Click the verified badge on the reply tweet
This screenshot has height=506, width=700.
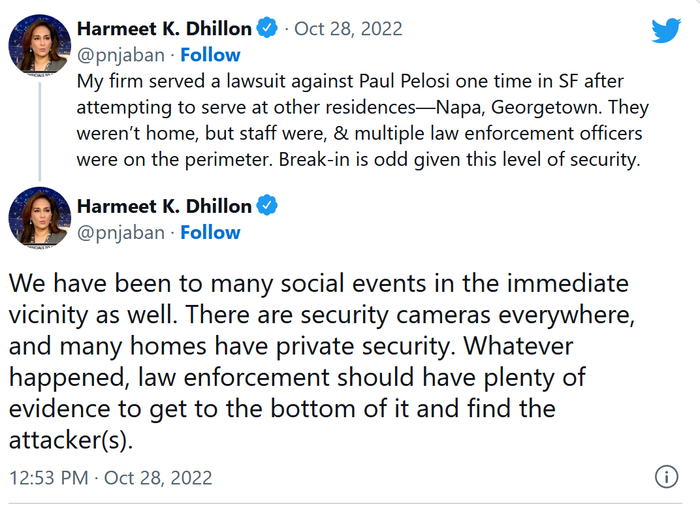[268, 206]
